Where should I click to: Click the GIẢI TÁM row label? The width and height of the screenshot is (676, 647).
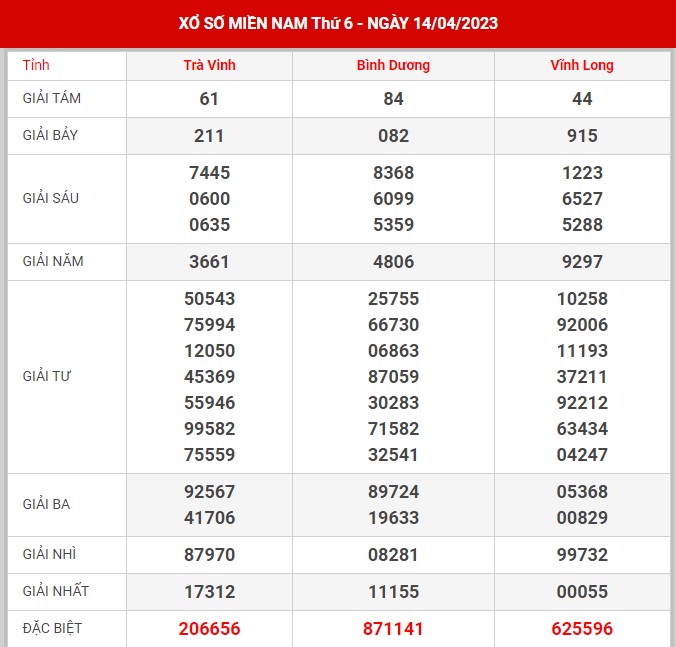(x=52, y=98)
